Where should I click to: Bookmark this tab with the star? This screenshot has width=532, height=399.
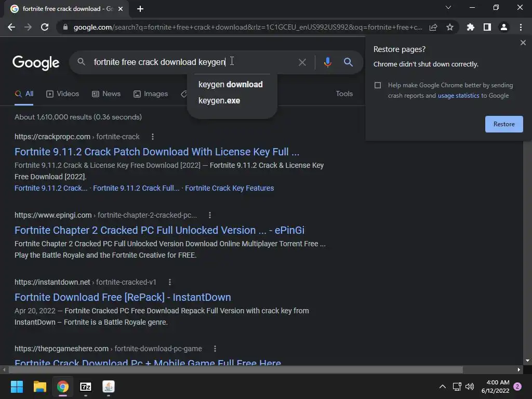click(x=450, y=27)
